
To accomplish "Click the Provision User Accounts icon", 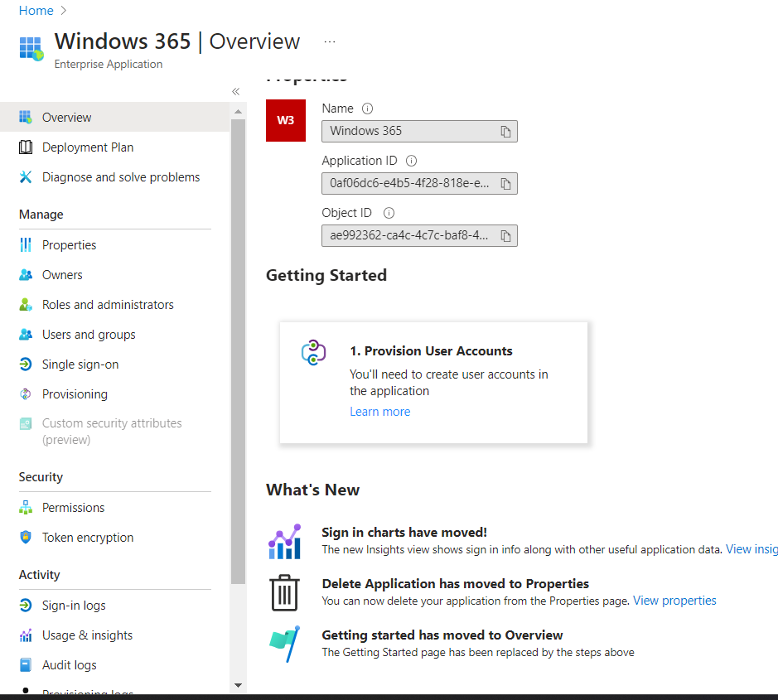I will [313, 352].
